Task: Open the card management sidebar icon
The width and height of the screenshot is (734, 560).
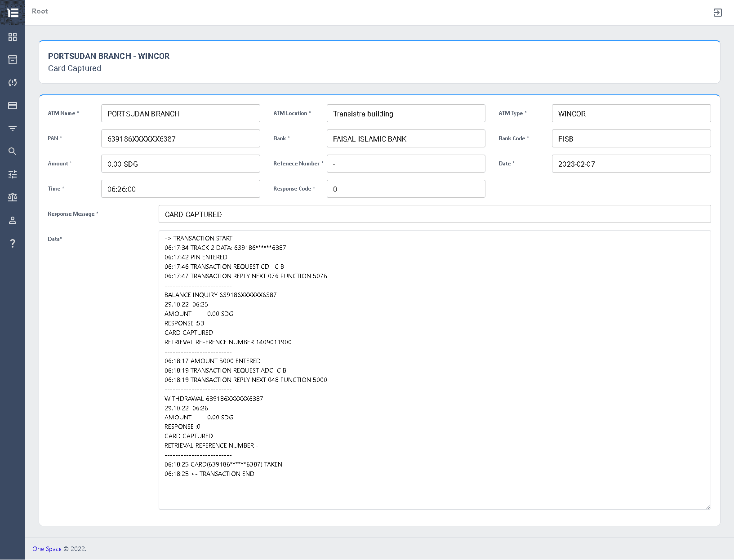Action: pyautogui.click(x=12, y=106)
